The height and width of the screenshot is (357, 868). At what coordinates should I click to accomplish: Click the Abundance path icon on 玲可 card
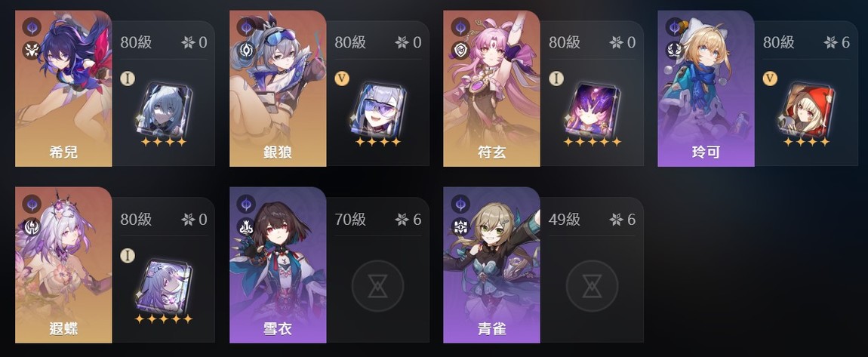coord(674,51)
